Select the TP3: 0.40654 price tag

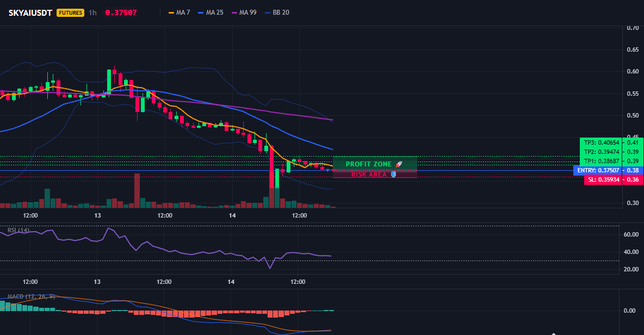[x=601, y=142]
